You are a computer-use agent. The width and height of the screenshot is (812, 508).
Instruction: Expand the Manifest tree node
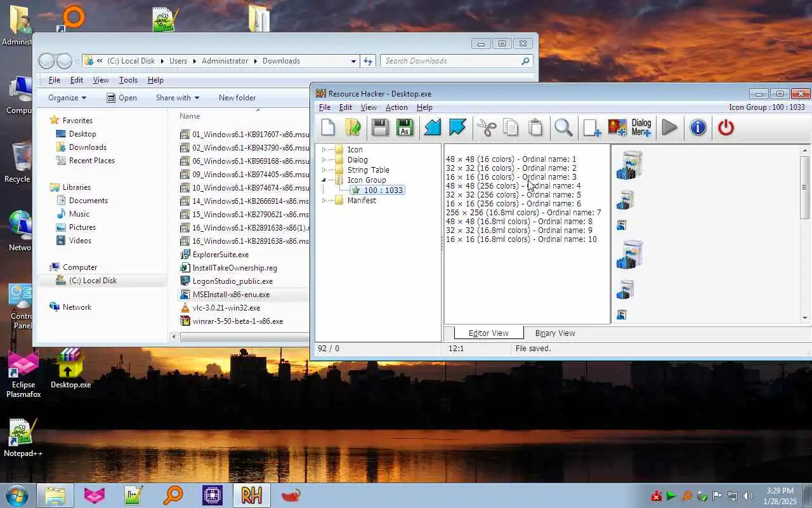(324, 201)
